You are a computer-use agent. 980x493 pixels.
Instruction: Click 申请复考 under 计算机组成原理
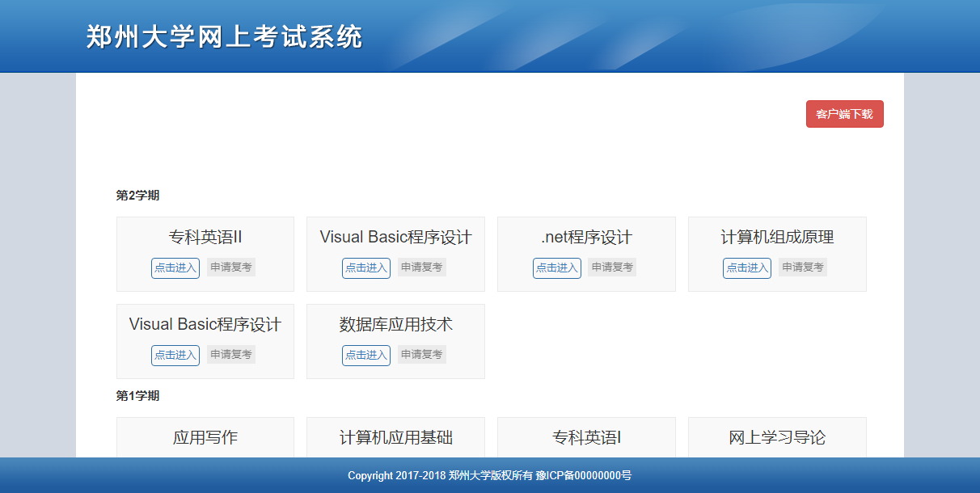[x=802, y=268]
